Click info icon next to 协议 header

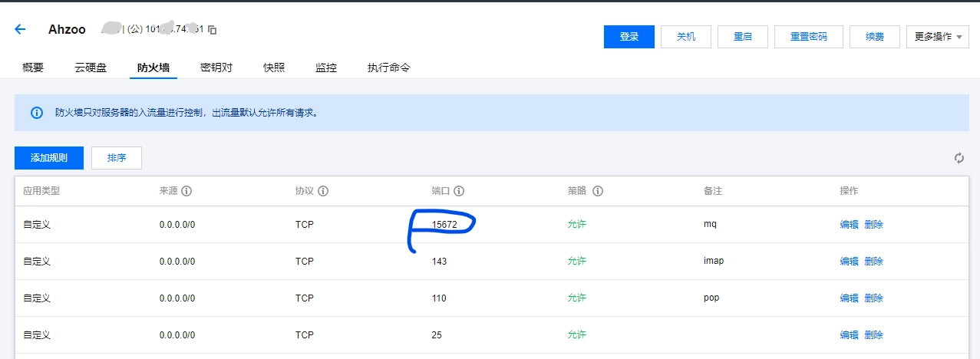323,191
